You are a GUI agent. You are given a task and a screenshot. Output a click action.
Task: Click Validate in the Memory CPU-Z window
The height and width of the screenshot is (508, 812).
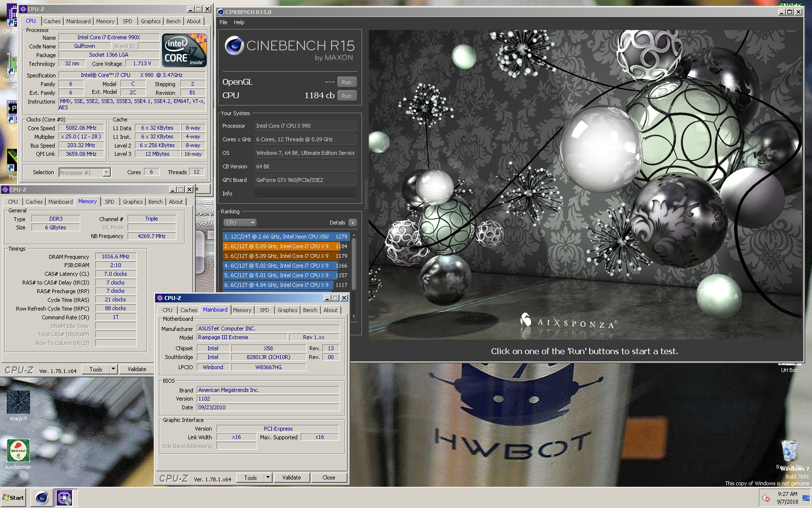[137, 369]
